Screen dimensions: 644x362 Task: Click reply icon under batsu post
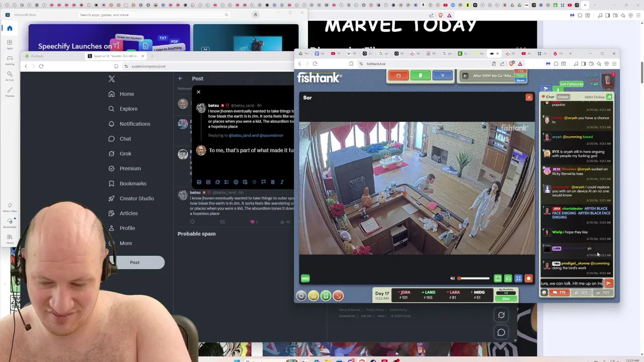click(192, 222)
